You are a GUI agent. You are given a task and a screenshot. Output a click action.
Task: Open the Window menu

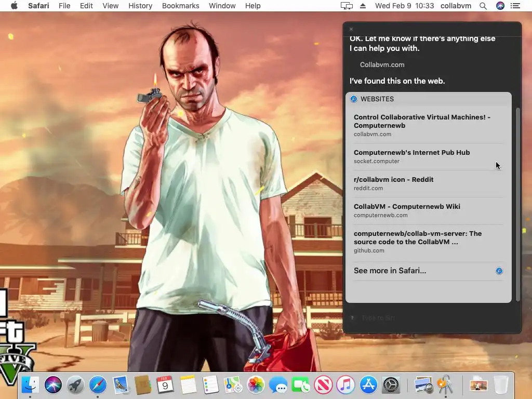222,6
